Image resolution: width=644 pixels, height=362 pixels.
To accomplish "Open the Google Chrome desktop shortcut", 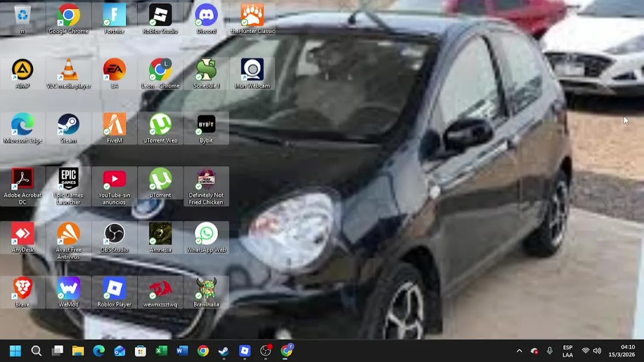I will point(68,19).
